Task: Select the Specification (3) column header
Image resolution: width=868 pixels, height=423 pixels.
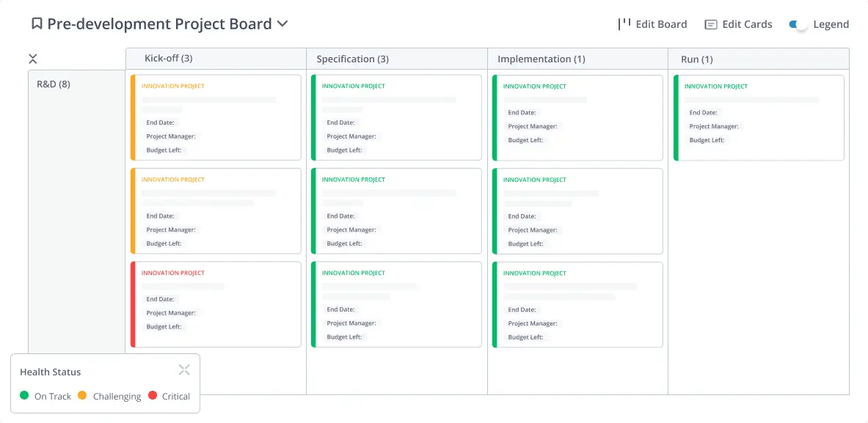Action: click(353, 59)
